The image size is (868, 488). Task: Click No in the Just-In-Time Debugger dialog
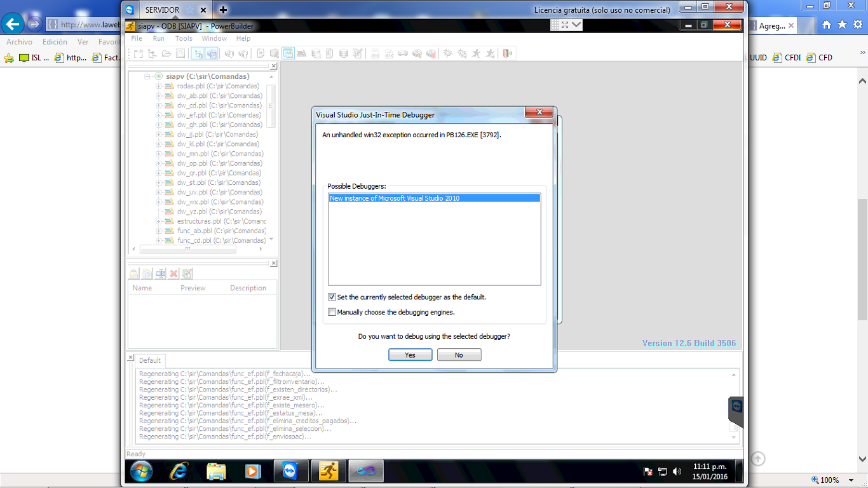click(459, 355)
